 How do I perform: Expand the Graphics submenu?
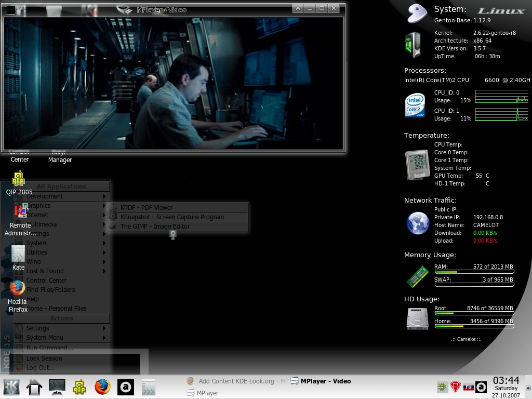62,206
